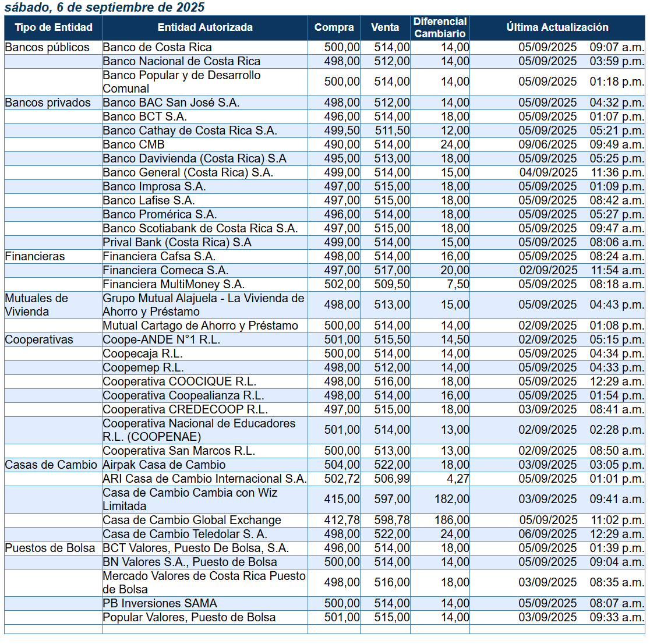The height and width of the screenshot is (644, 650).
Task: Click the entity name 'Banco BCT S.A.'
Action: [144, 117]
